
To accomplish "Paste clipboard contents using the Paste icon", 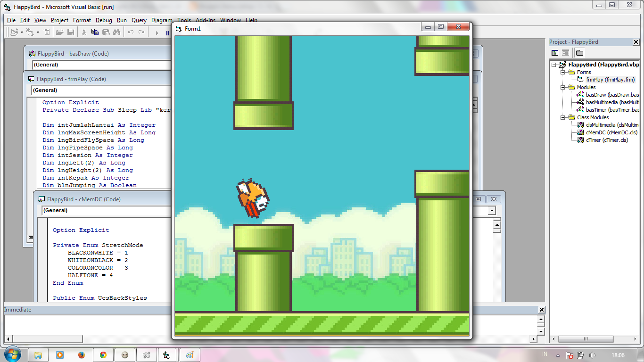I will coord(106,32).
